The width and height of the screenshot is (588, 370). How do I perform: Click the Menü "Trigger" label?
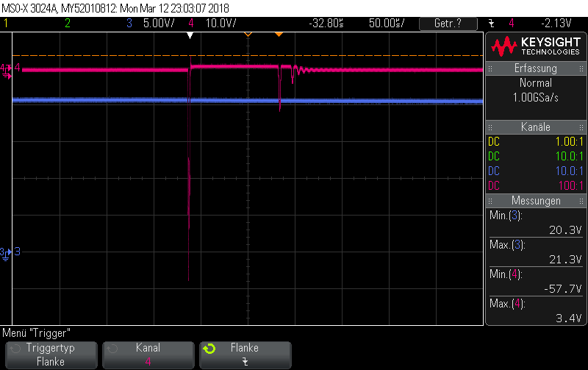tap(36, 332)
